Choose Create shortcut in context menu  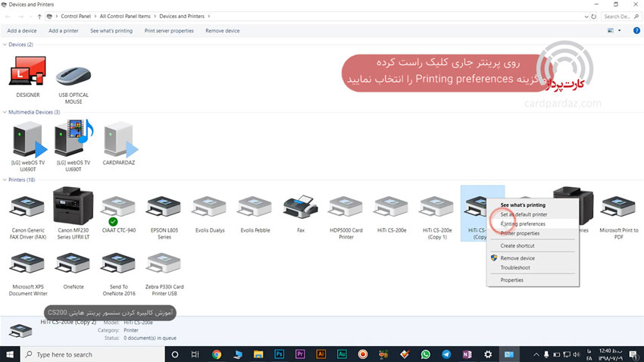tap(533, 245)
